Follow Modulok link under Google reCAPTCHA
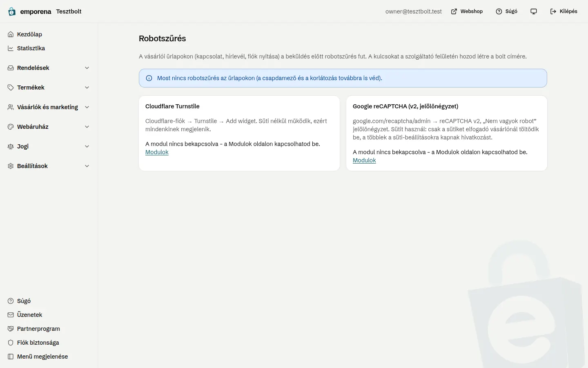This screenshot has width=588, height=368. [364, 160]
